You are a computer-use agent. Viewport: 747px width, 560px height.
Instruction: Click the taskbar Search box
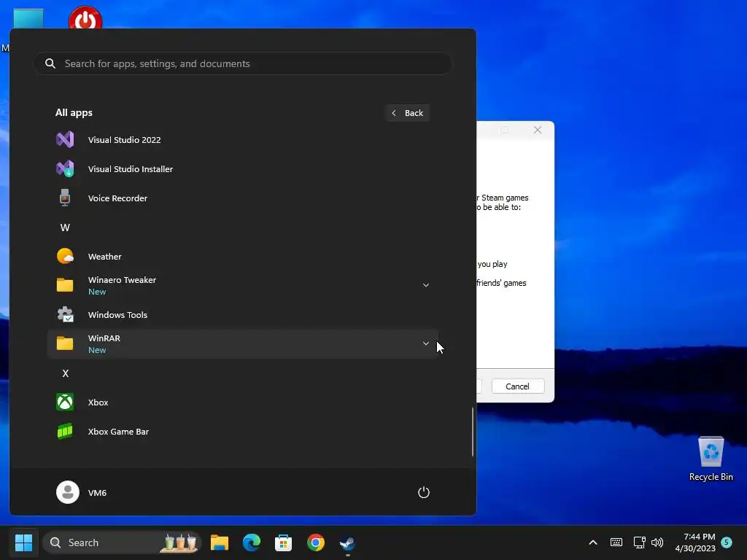coord(122,542)
